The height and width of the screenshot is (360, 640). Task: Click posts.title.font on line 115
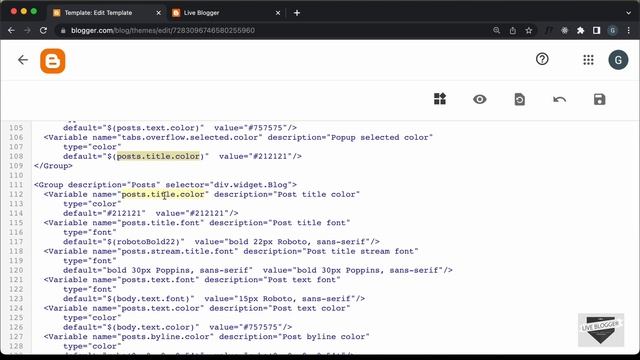tap(160, 223)
